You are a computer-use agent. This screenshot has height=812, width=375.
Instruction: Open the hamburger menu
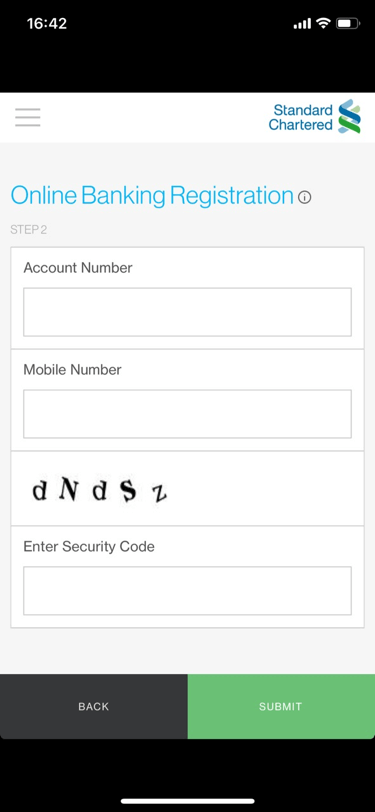pos(27,118)
